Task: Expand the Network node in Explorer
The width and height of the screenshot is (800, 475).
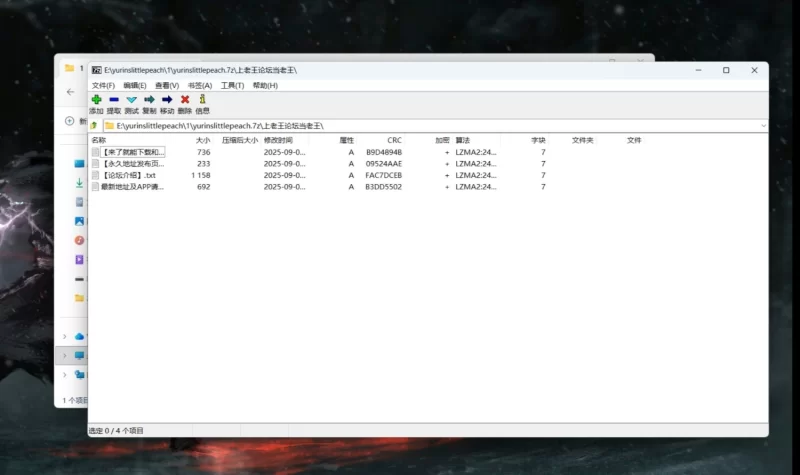Action: pos(65,374)
